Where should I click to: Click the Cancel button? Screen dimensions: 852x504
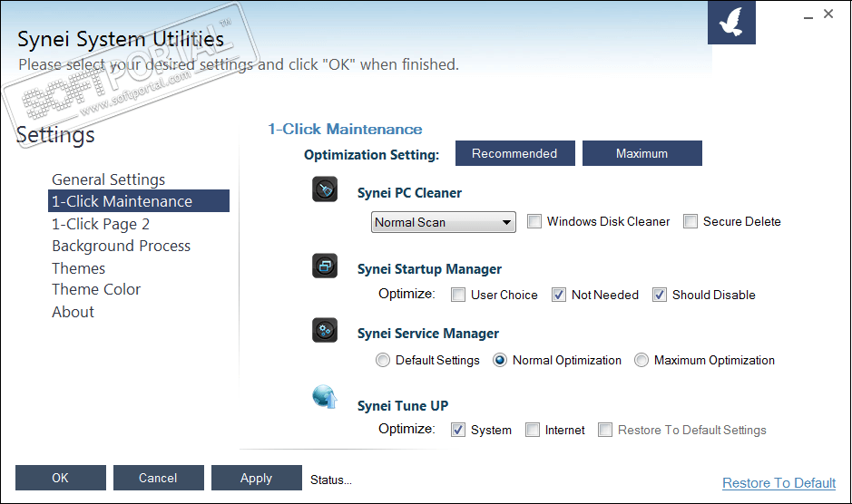click(159, 478)
